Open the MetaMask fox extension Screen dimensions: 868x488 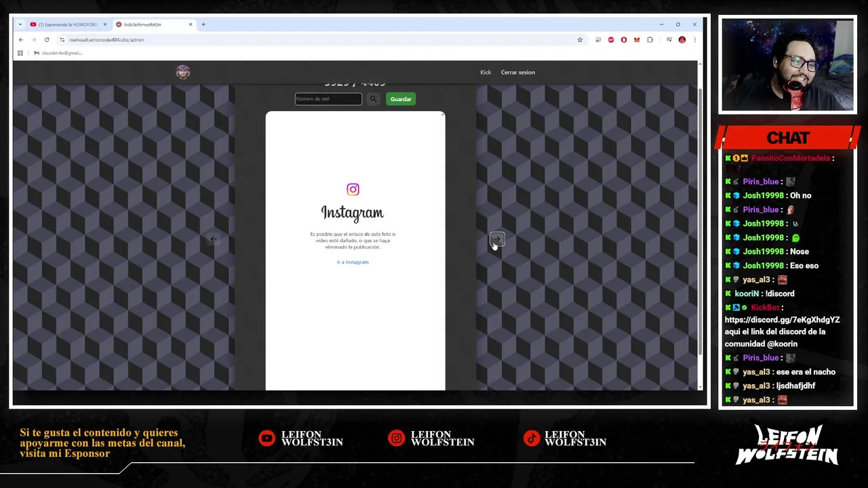(x=637, y=40)
